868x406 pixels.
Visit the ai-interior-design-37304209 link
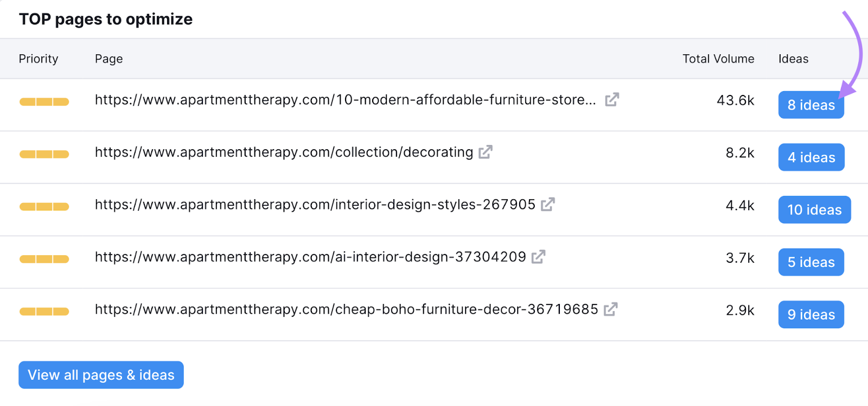pyautogui.click(x=310, y=257)
